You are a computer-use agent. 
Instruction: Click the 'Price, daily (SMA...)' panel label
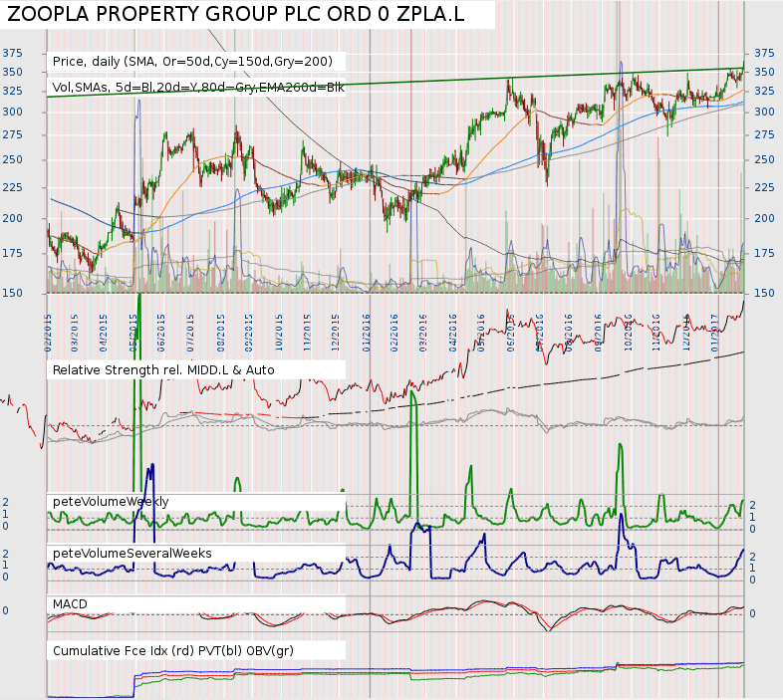[192, 62]
